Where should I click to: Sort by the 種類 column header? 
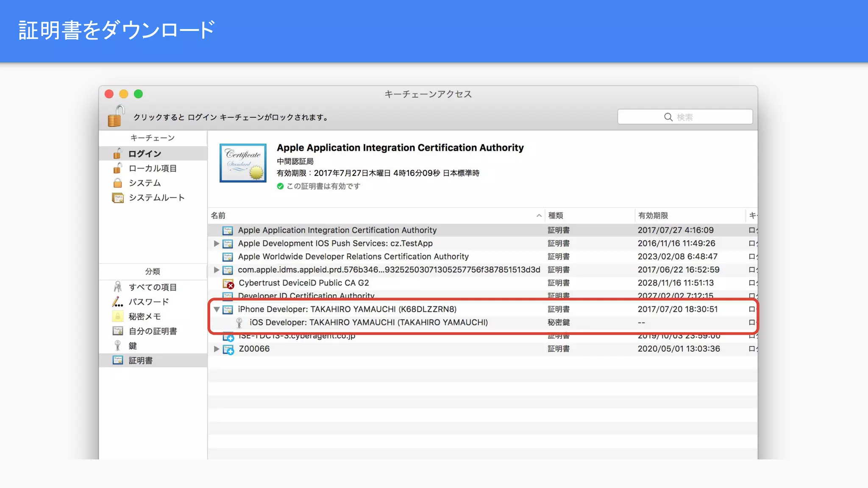coord(590,216)
